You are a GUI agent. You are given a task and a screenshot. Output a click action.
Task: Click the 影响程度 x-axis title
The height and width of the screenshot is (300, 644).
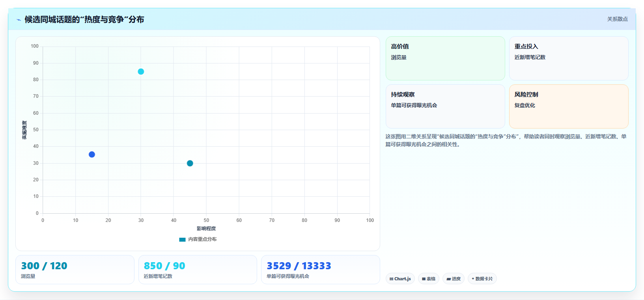pos(206,229)
